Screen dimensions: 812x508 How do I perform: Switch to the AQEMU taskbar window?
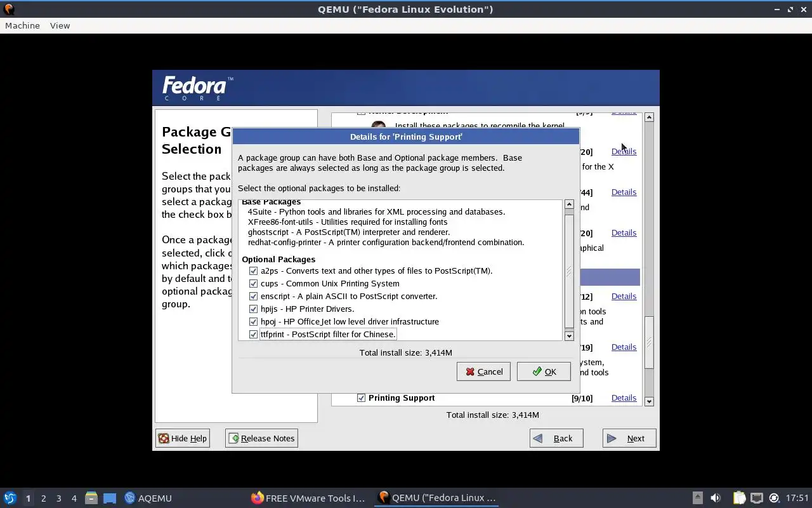[x=148, y=498]
